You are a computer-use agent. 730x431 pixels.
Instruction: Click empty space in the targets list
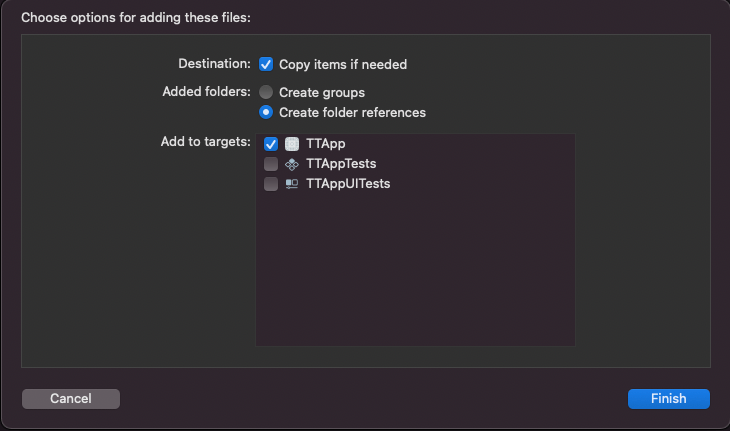tap(415, 270)
